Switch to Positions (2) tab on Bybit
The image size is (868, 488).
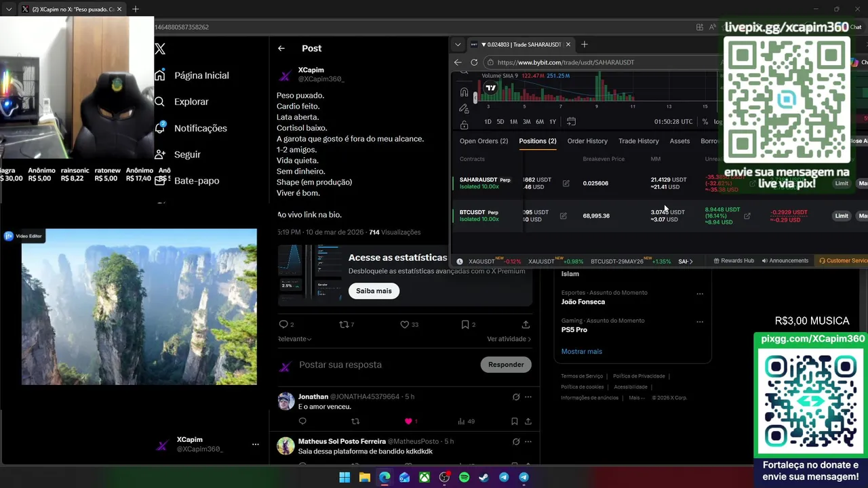(538, 141)
